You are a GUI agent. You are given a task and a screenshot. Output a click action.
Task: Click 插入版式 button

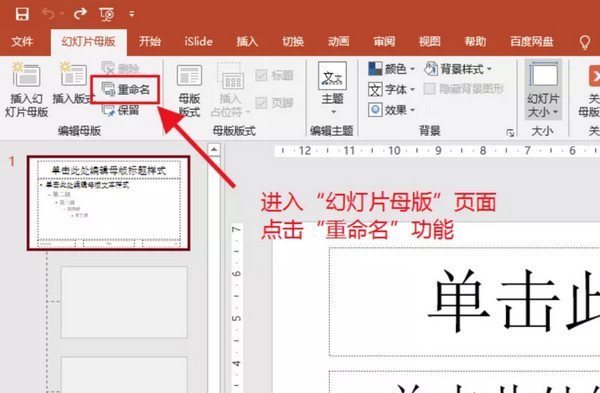tap(73, 83)
